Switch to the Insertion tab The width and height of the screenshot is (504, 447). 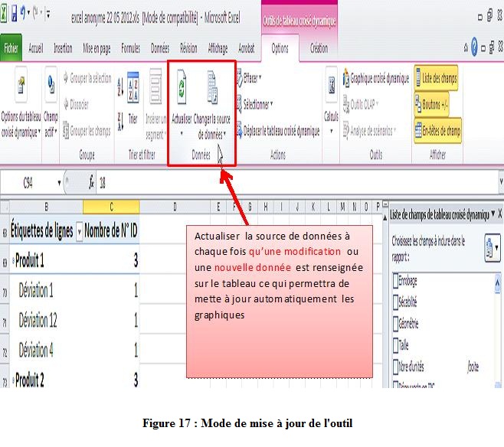pyautogui.click(x=63, y=48)
